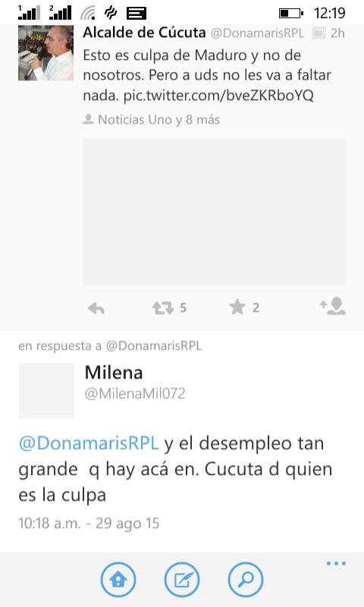This screenshot has height=607, width=364.
Task: Follow user with the add-person icon
Action: point(333,306)
